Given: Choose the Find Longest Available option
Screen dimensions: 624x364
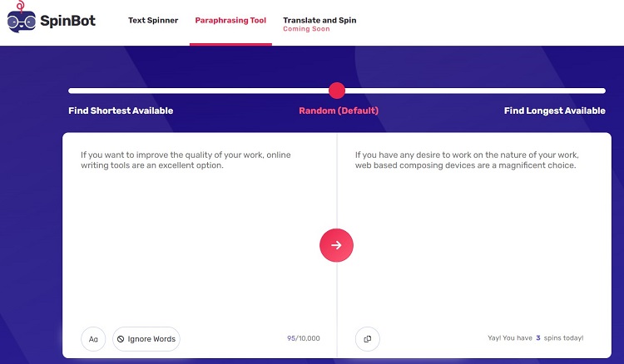Looking at the screenshot, I should (554, 111).
